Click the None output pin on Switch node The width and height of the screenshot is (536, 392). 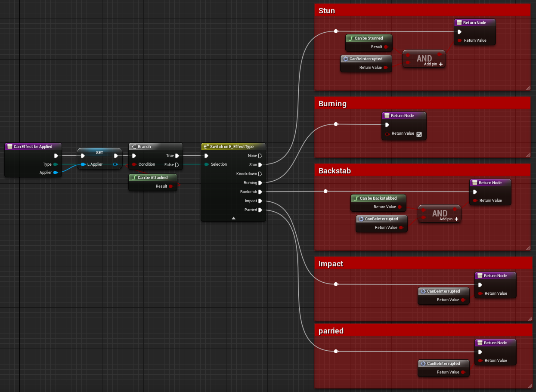click(260, 156)
